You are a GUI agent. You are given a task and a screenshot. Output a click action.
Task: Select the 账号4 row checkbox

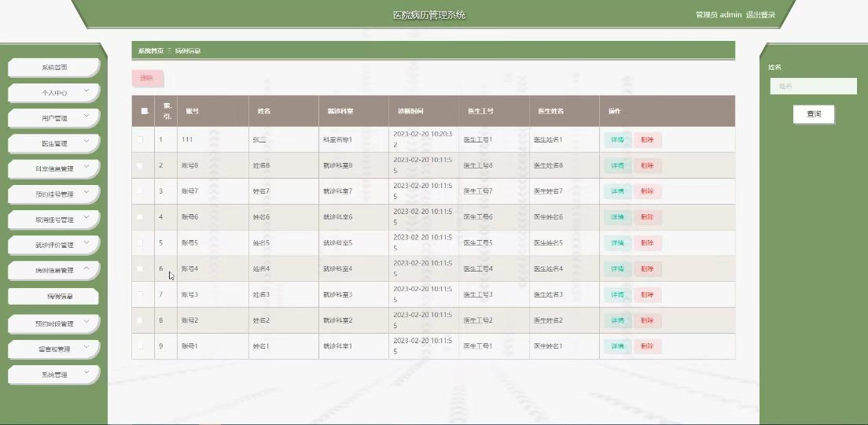click(140, 268)
